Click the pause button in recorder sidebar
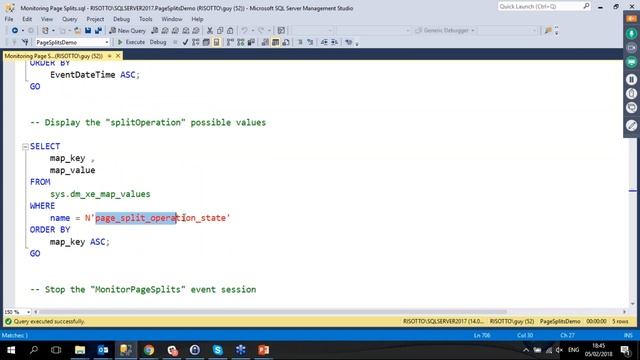The width and height of the screenshot is (640, 360). [631, 80]
